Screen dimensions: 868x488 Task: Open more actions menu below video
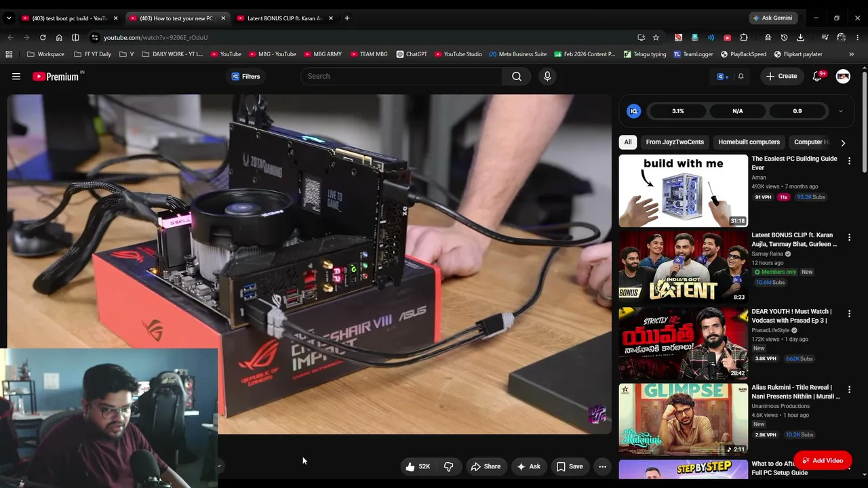tap(602, 466)
